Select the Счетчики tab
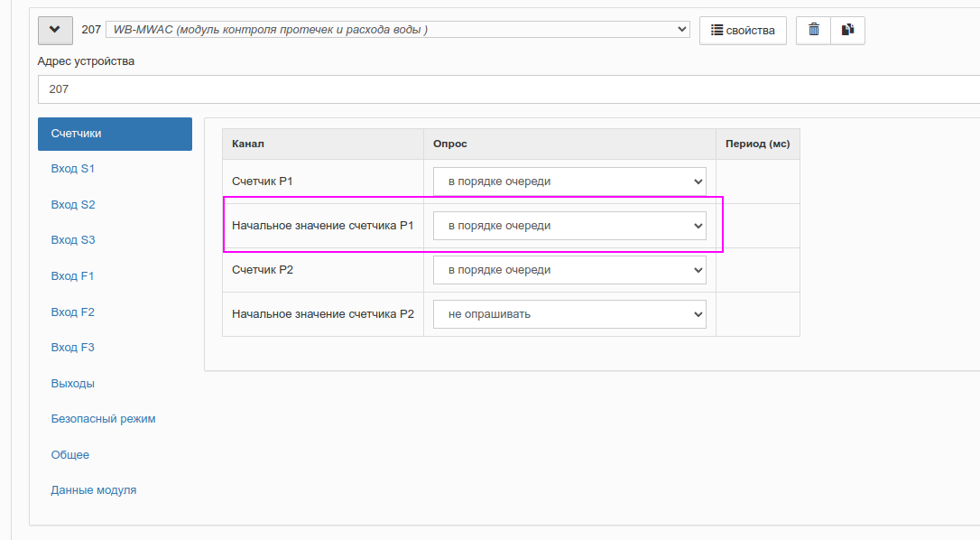Viewport: 980px width, 540px height. tap(115, 134)
